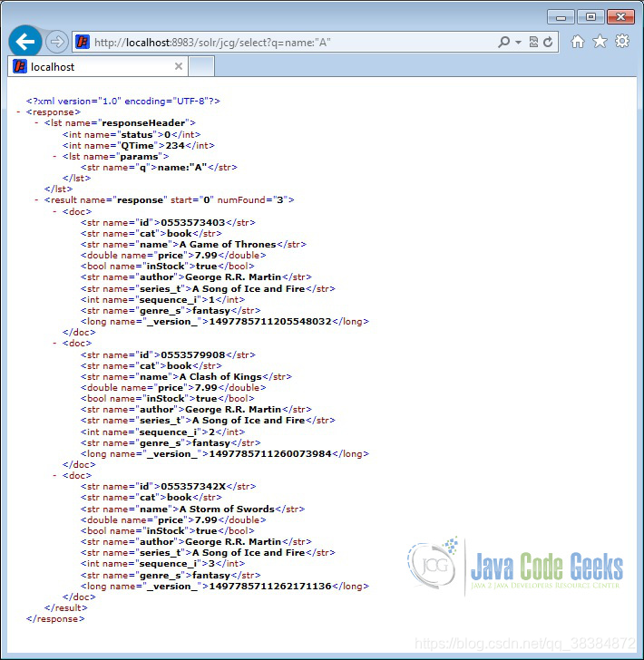Image resolution: width=644 pixels, height=660 pixels.
Task: Click the id value 0553579908
Action: [x=193, y=354]
